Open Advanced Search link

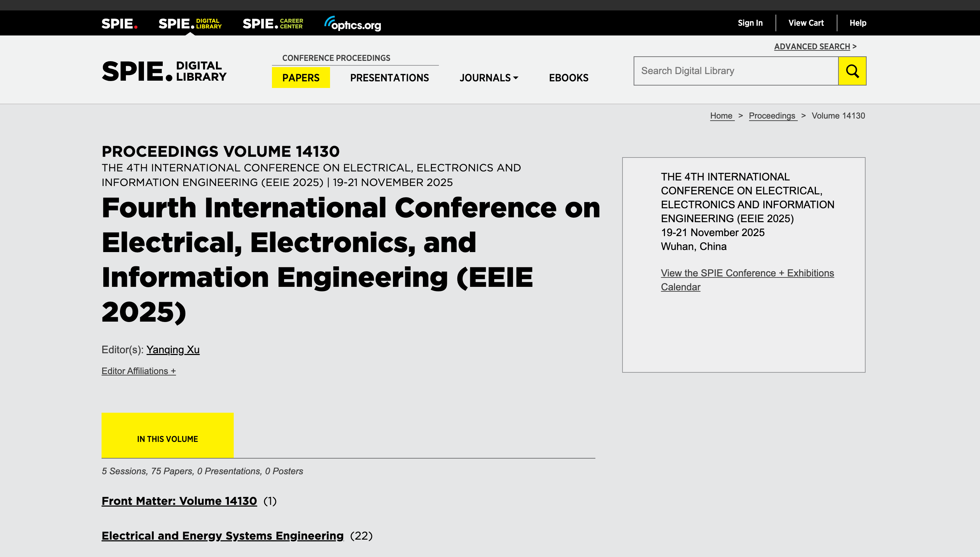[812, 46]
